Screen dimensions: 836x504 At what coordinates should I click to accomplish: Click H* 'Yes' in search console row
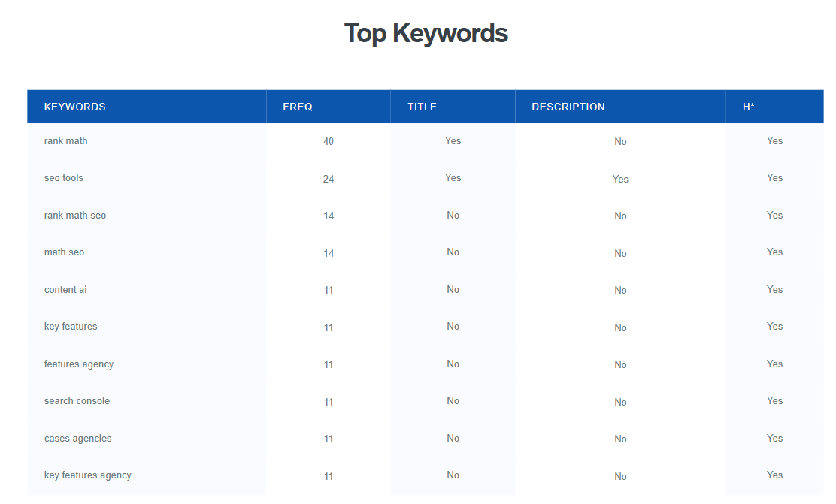click(774, 400)
